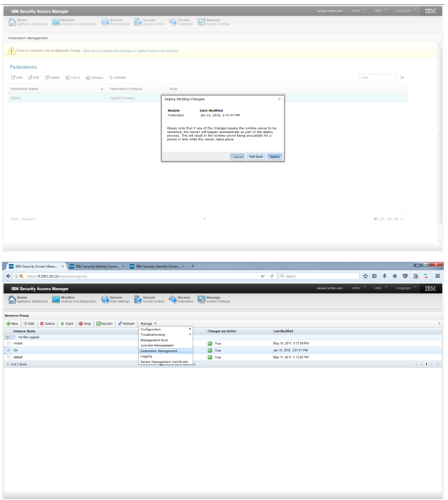Select the radio button for the IGI instance
This screenshot has width=448, height=500.
[8, 350]
